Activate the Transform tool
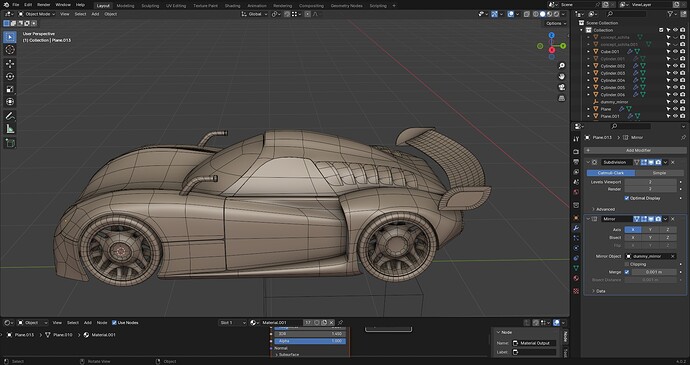Image resolution: width=690 pixels, height=365 pixels. click(10, 102)
